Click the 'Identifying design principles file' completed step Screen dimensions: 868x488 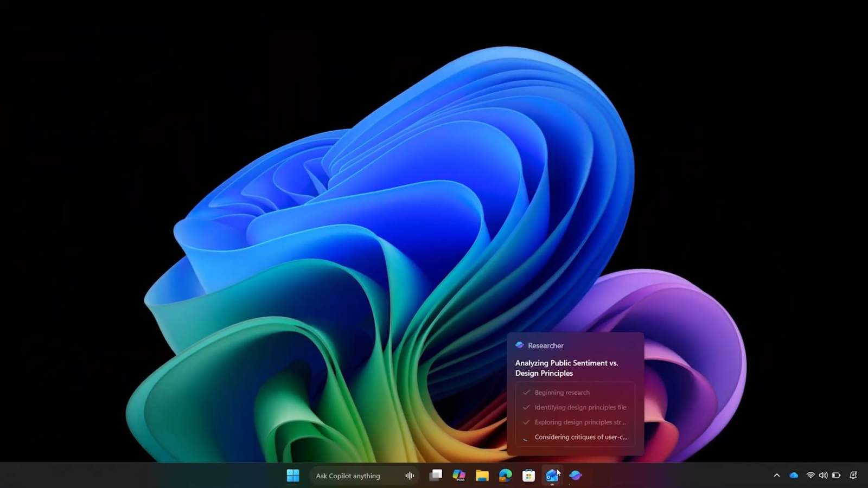(x=579, y=407)
